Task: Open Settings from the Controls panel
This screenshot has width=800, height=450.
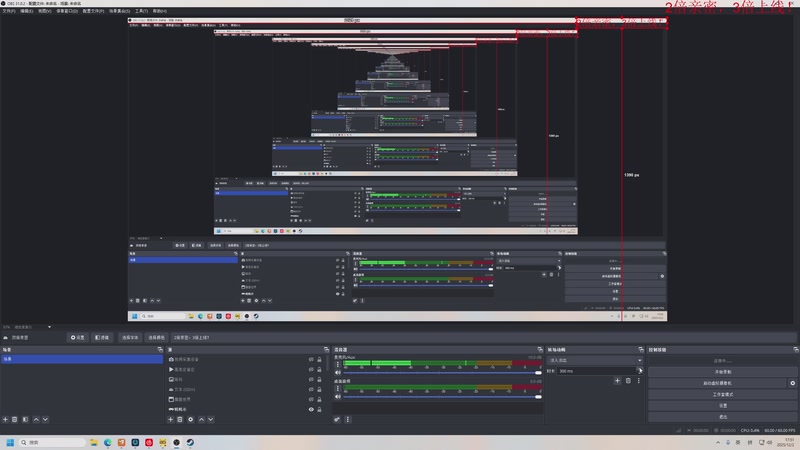Action: pyautogui.click(x=722, y=406)
